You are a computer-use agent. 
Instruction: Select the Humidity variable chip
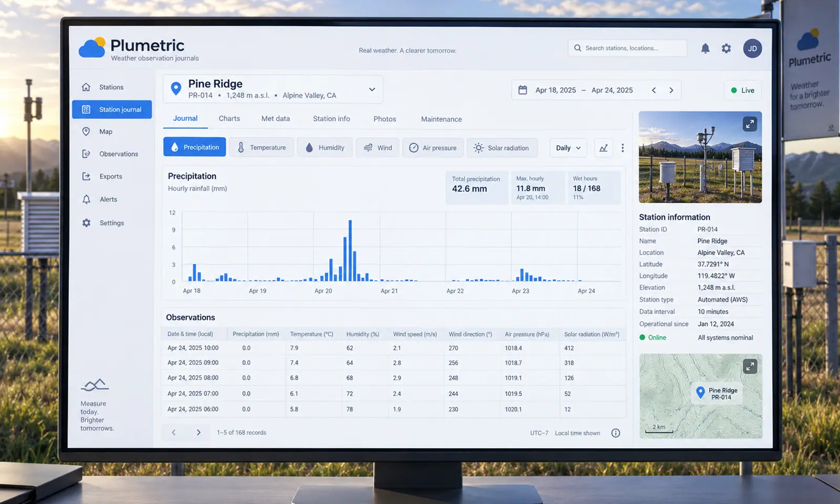(x=325, y=148)
